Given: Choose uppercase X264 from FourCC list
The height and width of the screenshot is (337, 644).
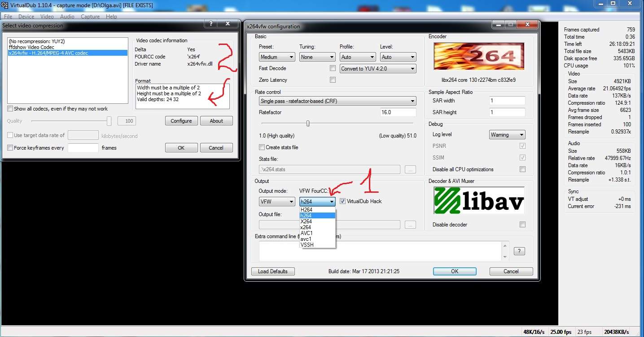Looking at the screenshot, I should point(317,222).
